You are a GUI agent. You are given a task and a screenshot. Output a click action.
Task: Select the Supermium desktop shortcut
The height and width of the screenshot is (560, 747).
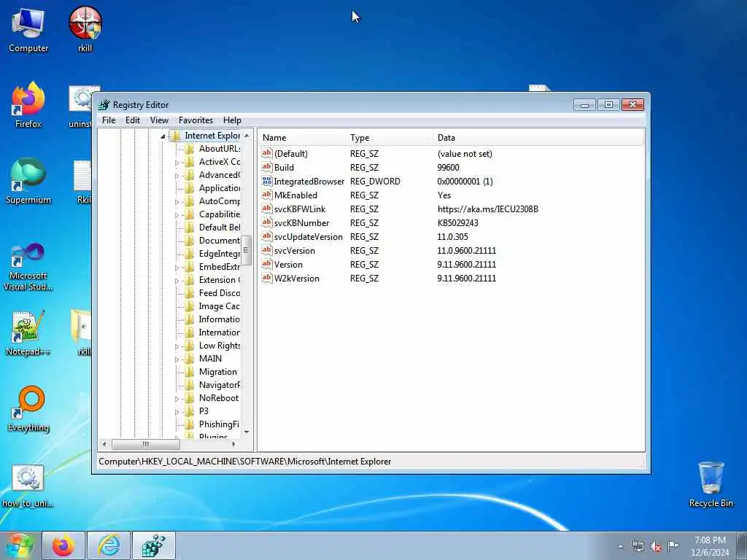28,181
